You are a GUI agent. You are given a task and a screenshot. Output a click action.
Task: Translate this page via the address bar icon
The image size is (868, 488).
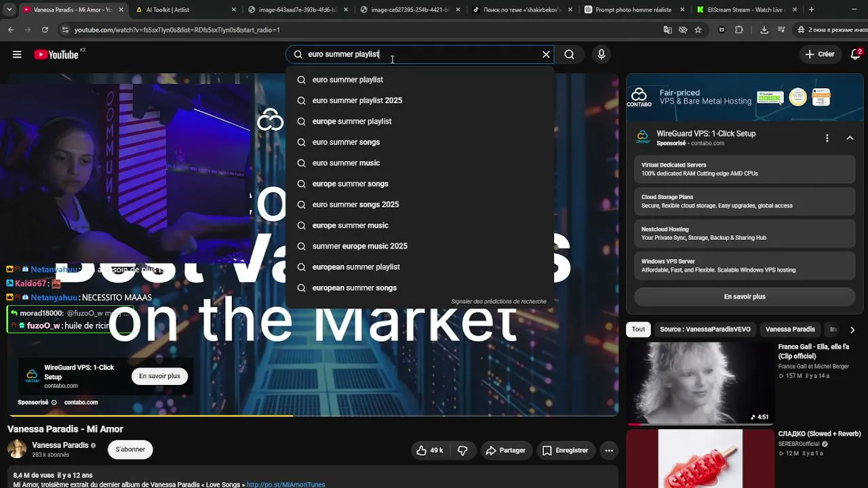pos(668,30)
